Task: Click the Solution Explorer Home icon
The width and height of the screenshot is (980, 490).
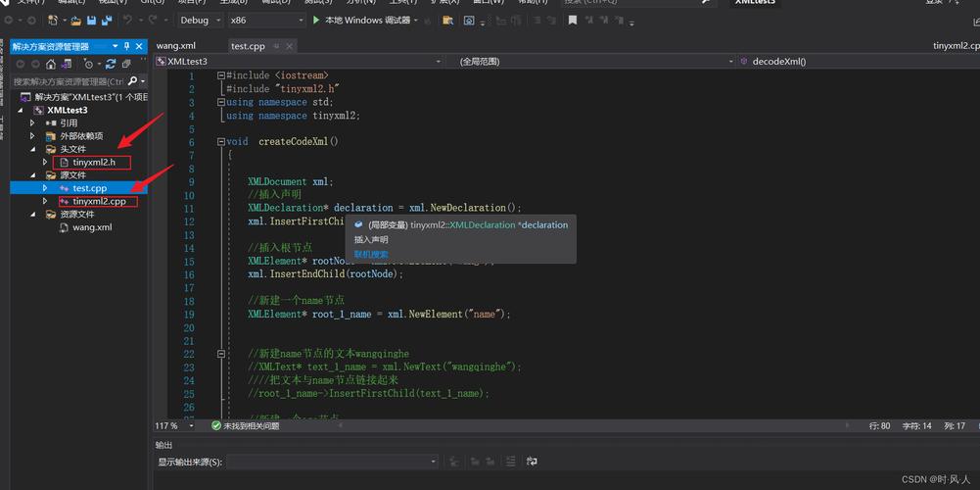Action: click(x=51, y=64)
